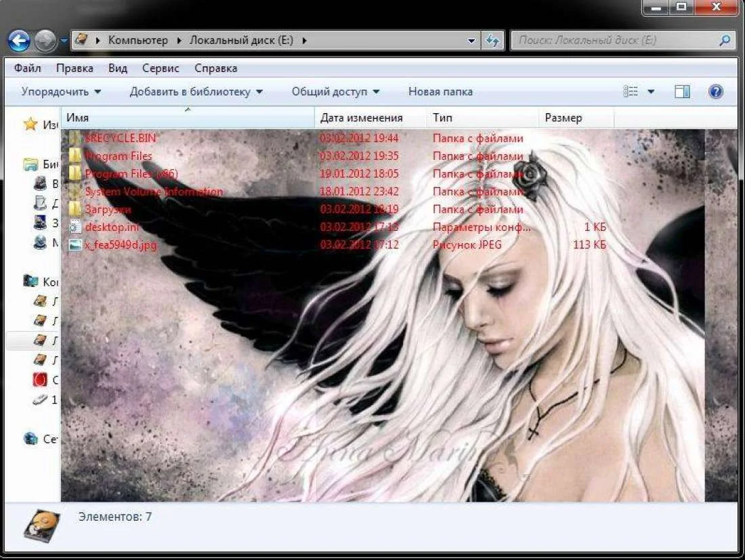Click the 113 КБ size cell
Screen dimensions: 745x560
(590, 244)
